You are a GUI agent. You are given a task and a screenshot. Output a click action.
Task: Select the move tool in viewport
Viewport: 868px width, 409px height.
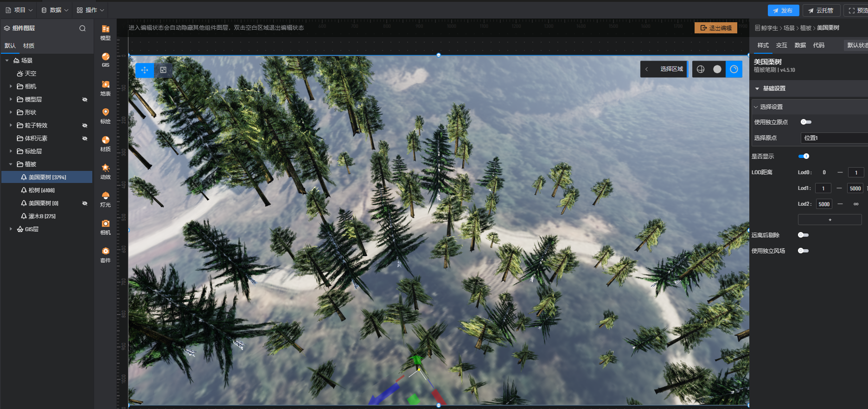(145, 70)
